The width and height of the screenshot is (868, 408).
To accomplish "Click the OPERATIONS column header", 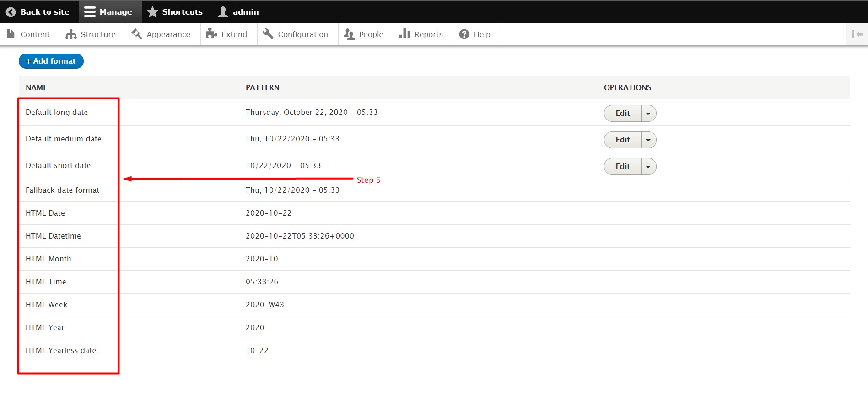I will click(x=627, y=87).
